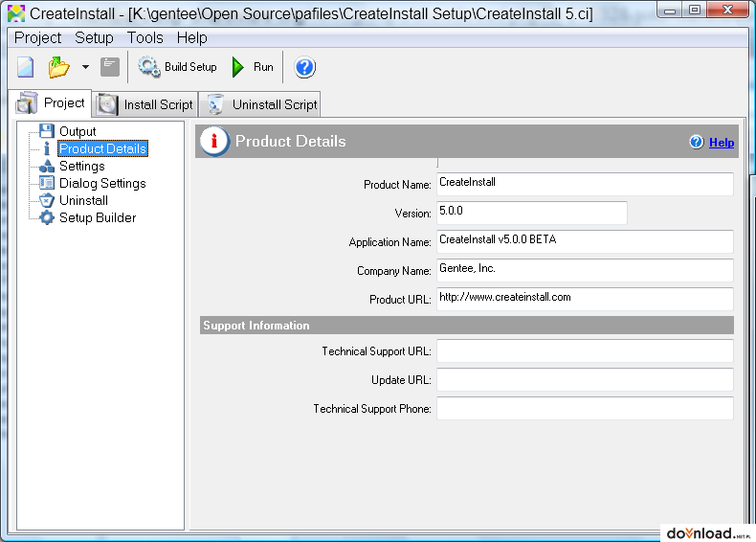Click the New project blank page icon
Viewport: 756px width, 542px height.
[x=25, y=67]
